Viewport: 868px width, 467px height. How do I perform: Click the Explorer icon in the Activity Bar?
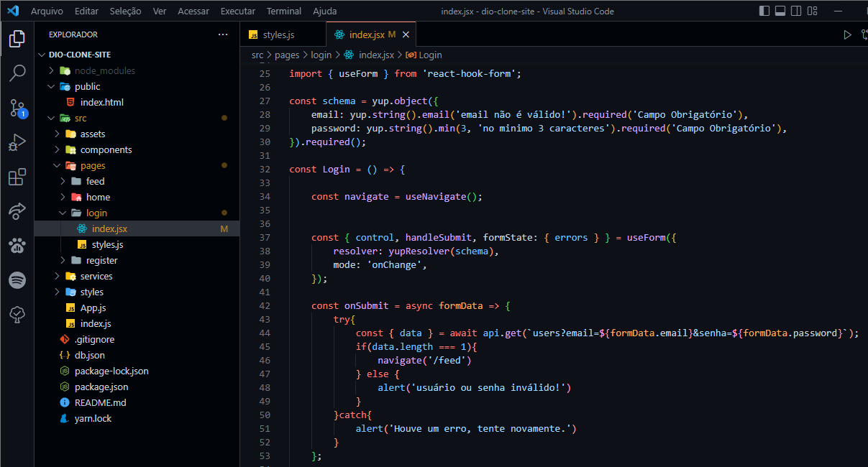(17, 39)
